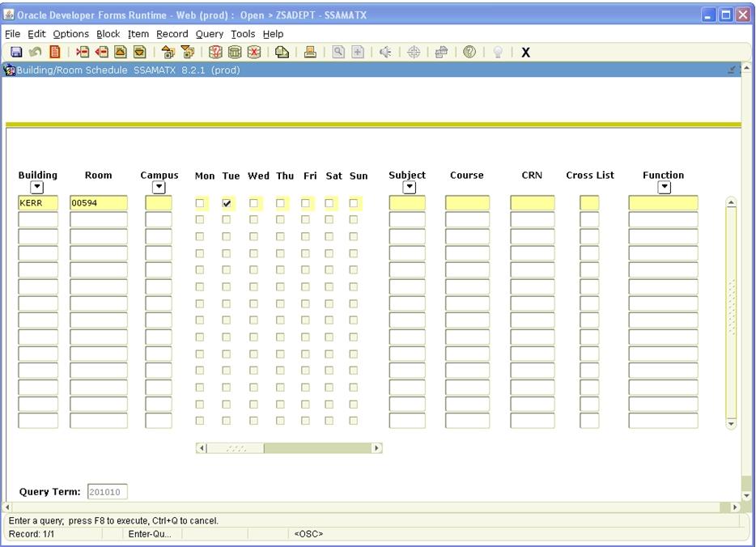
Task: Click the Java icon in the title bar
Action: click(9, 15)
